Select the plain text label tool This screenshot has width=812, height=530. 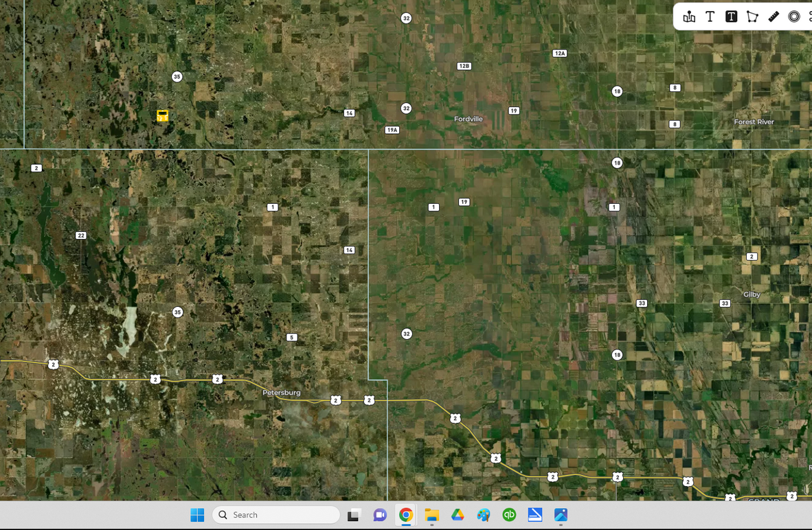point(710,16)
